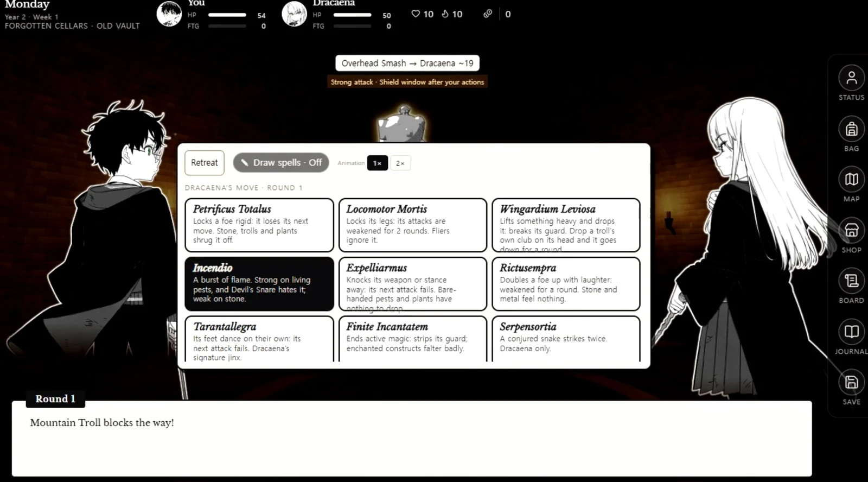The height and width of the screenshot is (482, 868).
Task: Pick the Serpensortia spell card
Action: click(x=566, y=339)
